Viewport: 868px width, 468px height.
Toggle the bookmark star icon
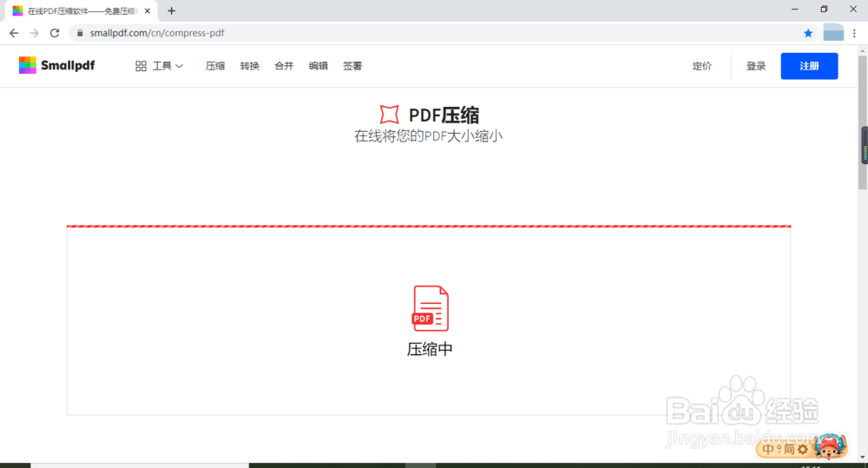(x=808, y=33)
